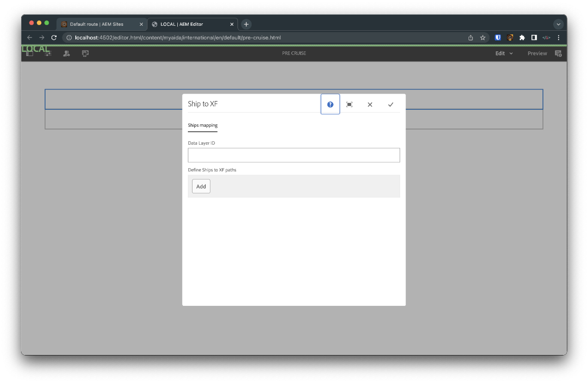
Task: Open the Annotations icon in toolbar
Action: tap(558, 53)
